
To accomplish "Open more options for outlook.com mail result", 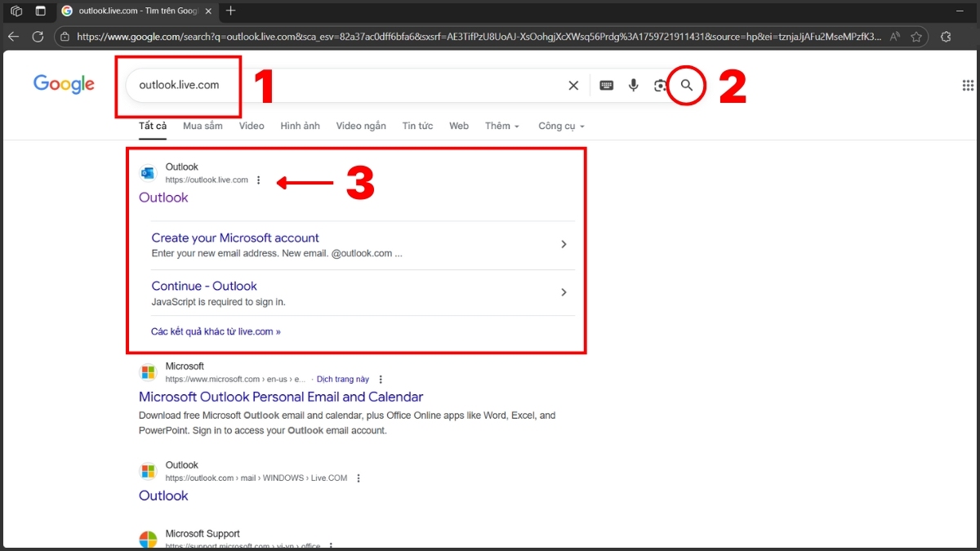I will coord(358,478).
